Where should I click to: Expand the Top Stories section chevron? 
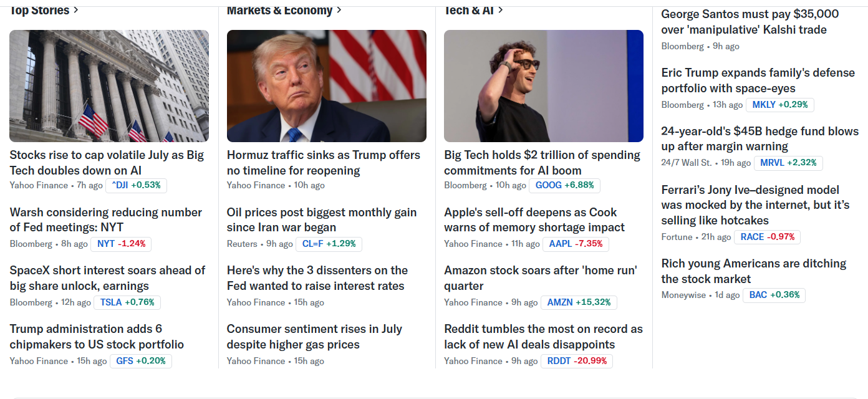[76, 10]
